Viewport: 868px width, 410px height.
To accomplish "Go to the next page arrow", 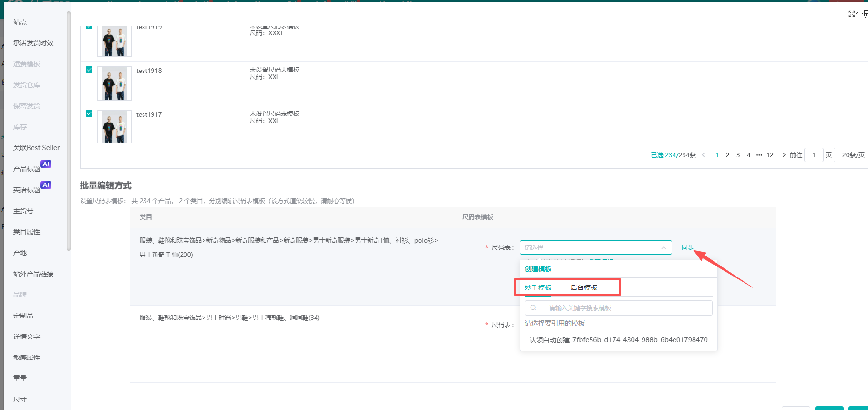I will click(784, 155).
